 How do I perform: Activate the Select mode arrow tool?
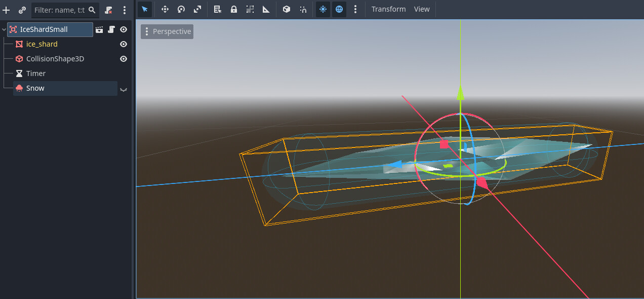145,9
